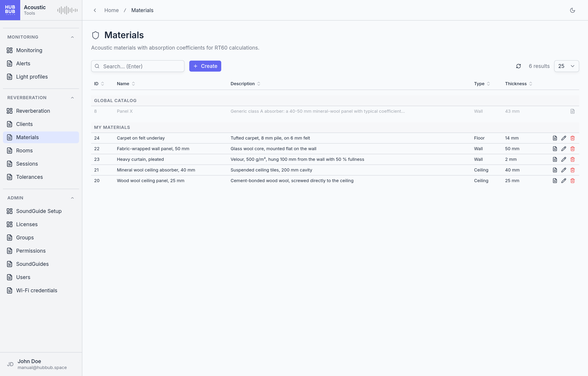The height and width of the screenshot is (376, 588).
Task: Sort table by Description column
Action: click(x=245, y=84)
